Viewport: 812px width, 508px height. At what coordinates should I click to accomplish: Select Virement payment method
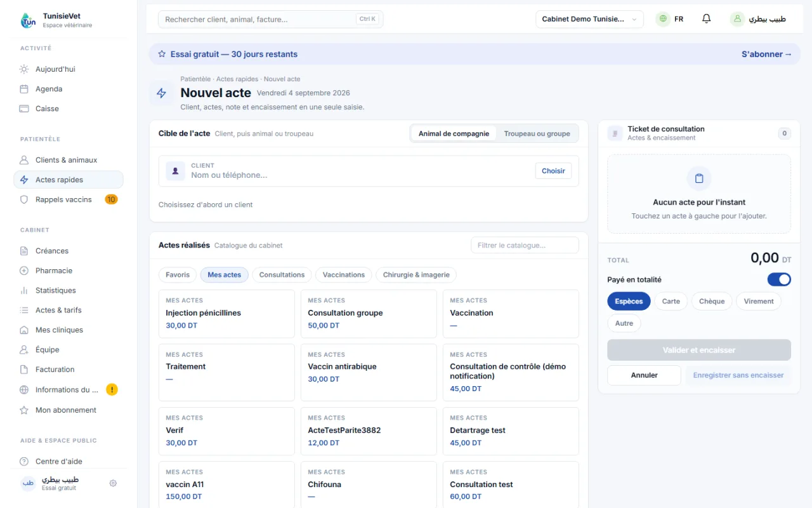tap(759, 302)
